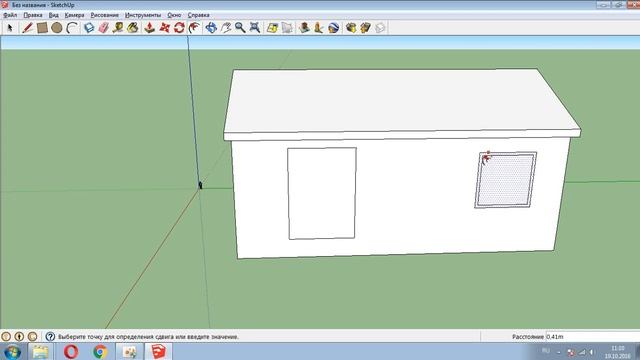Screen dimensions: 640x360
Task: Select the Pan hand tool
Action: tap(226, 28)
